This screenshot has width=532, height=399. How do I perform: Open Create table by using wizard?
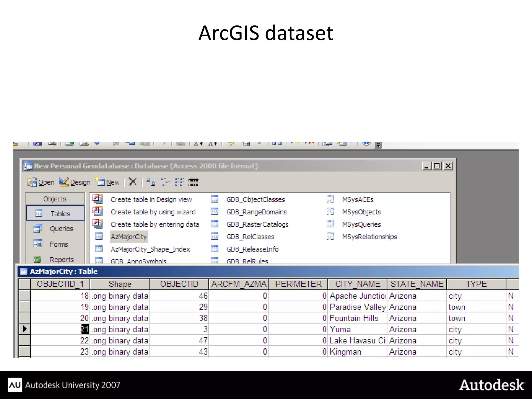pyautogui.click(x=153, y=212)
